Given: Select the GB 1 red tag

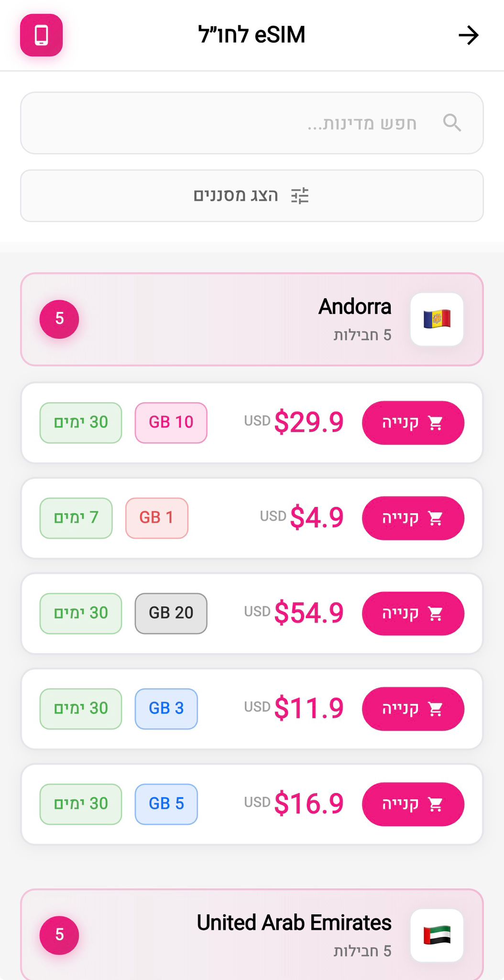Looking at the screenshot, I should click(157, 518).
